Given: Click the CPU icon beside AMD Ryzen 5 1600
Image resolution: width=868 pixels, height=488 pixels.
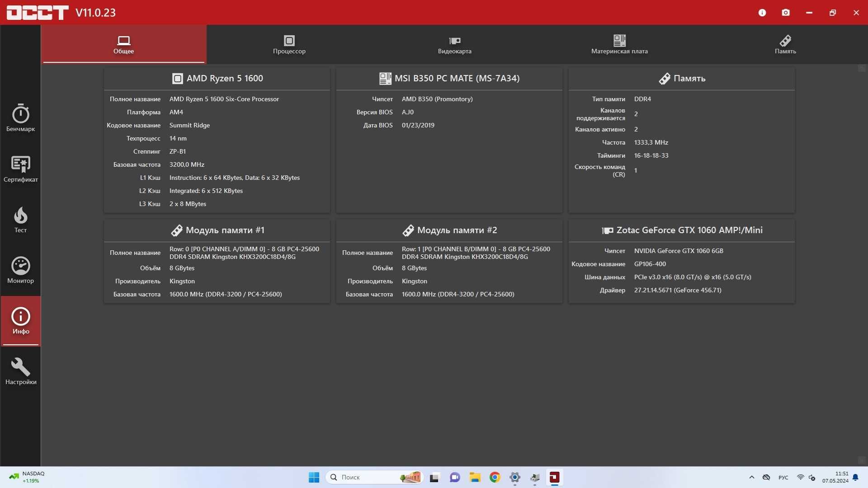Looking at the screenshot, I should 178,79.
